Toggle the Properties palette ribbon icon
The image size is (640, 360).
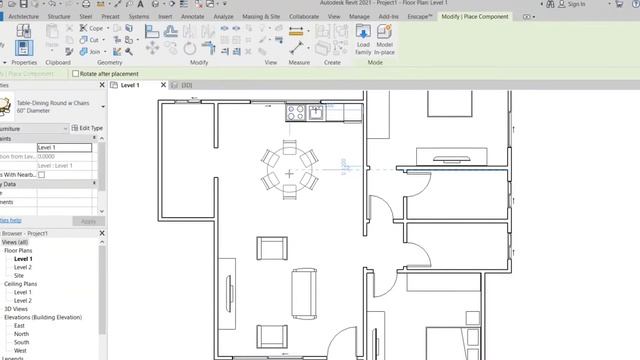pyautogui.click(x=24, y=48)
